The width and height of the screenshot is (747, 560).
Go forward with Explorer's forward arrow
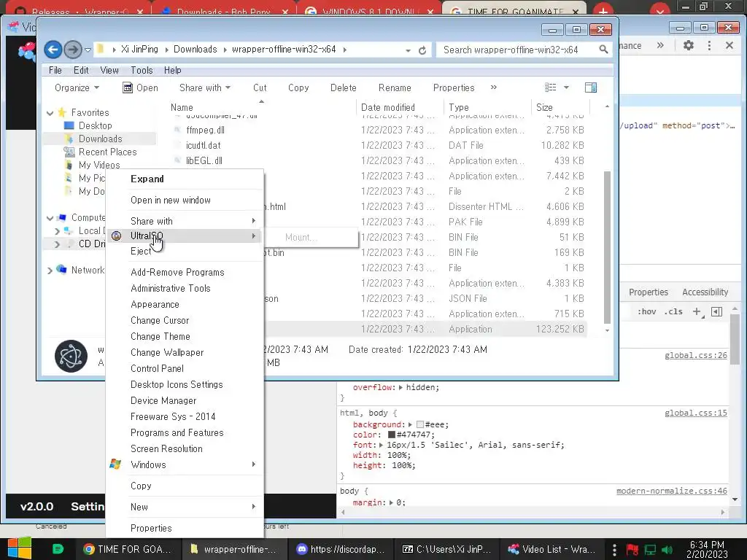click(x=72, y=50)
